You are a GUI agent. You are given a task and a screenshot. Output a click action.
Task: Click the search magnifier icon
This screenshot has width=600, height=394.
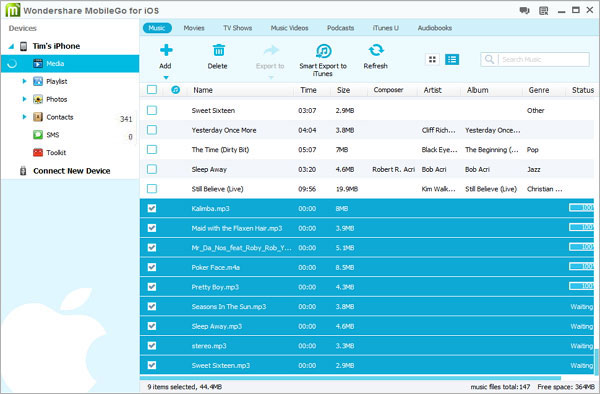(489, 59)
